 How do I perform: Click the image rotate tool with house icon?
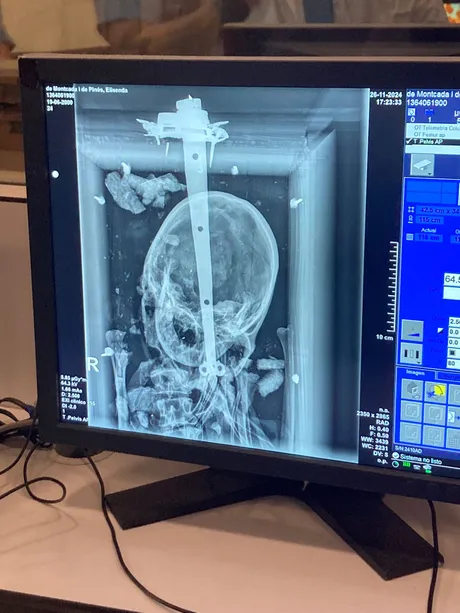coord(412,390)
